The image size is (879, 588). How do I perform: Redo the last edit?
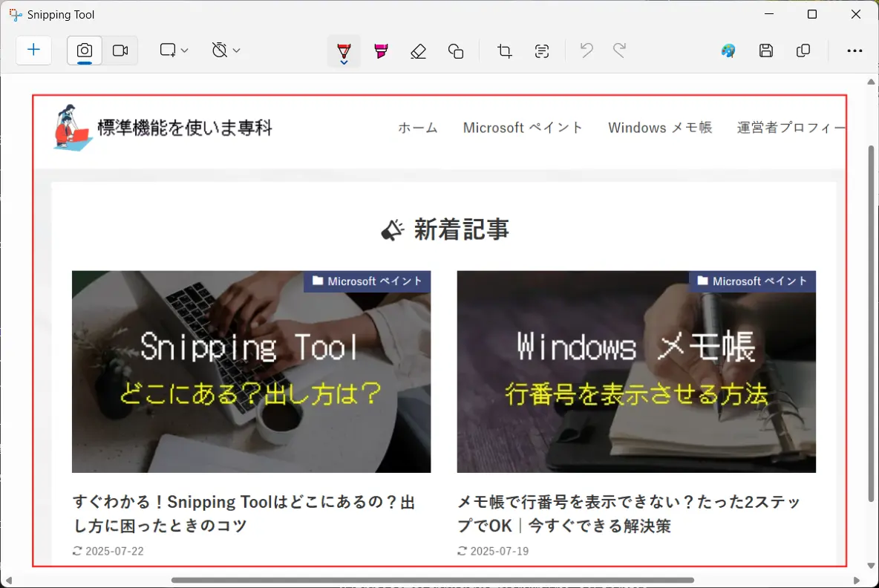pyautogui.click(x=619, y=50)
